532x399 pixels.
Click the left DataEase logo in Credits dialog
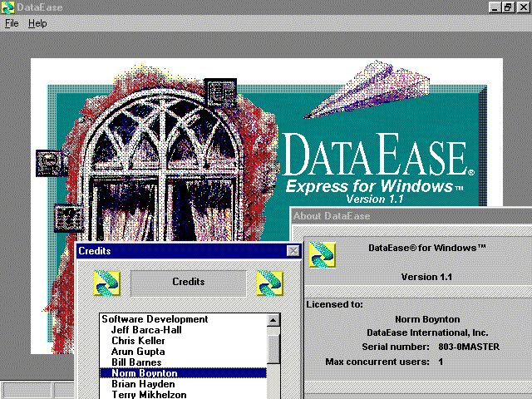[x=107, y=283]
